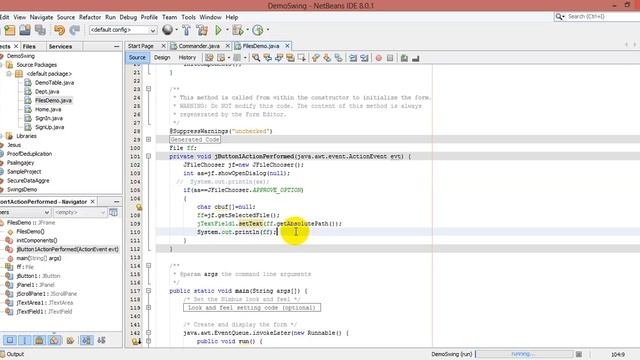This screenshot has height=360, width=640.
Task: Toggle Sort by Name in Navigator
Action: point(86,340)
